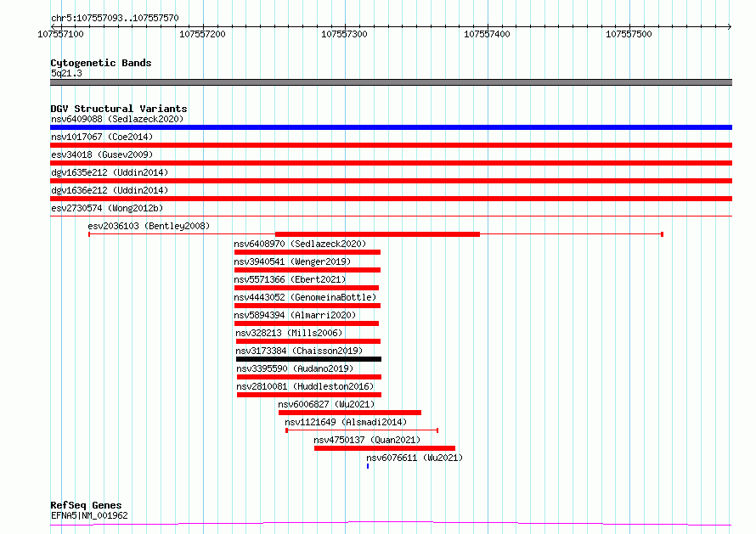Image resolution: width=756 pixels, height=534 pixels.
Task: Click nsv4443052 (GenomeinaBottle) label
Action: click(x=305, y=297)
